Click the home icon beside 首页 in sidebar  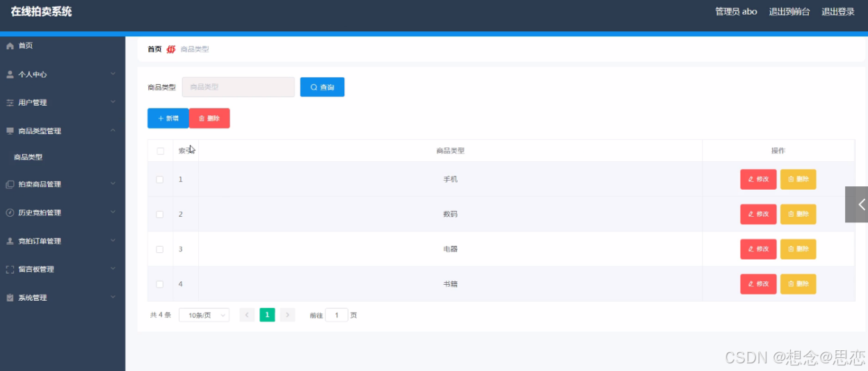click(10, 46)
